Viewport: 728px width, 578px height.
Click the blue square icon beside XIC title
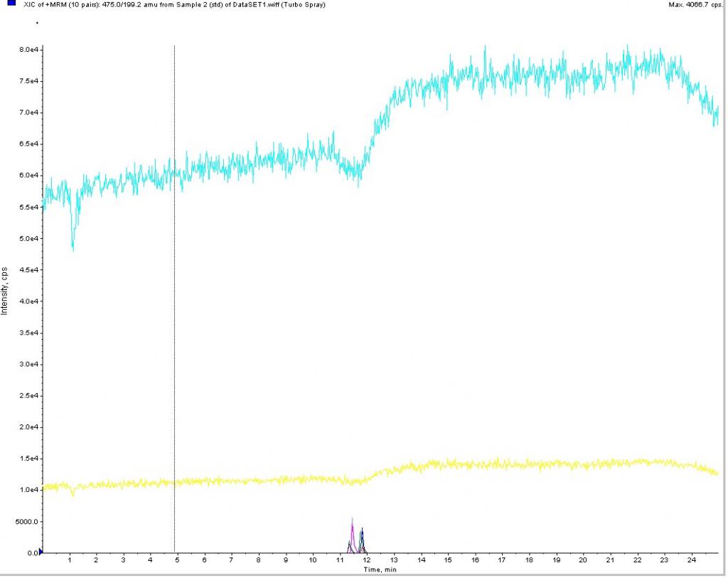point(11,3)
